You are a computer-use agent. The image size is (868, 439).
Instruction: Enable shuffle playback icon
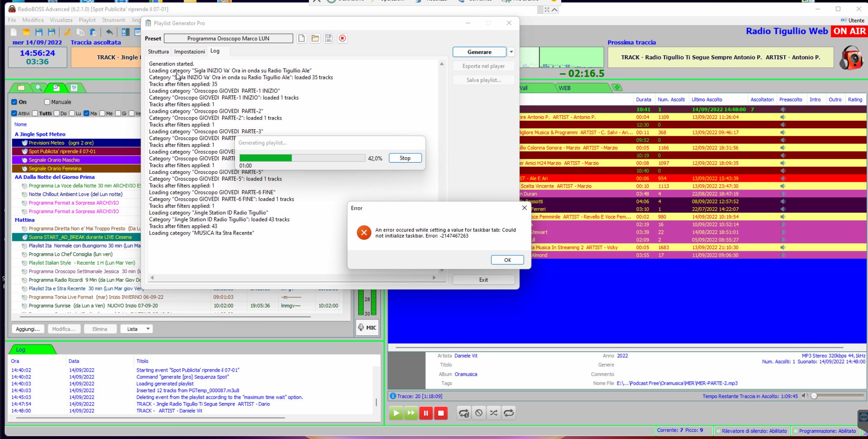tap(494, 413)
